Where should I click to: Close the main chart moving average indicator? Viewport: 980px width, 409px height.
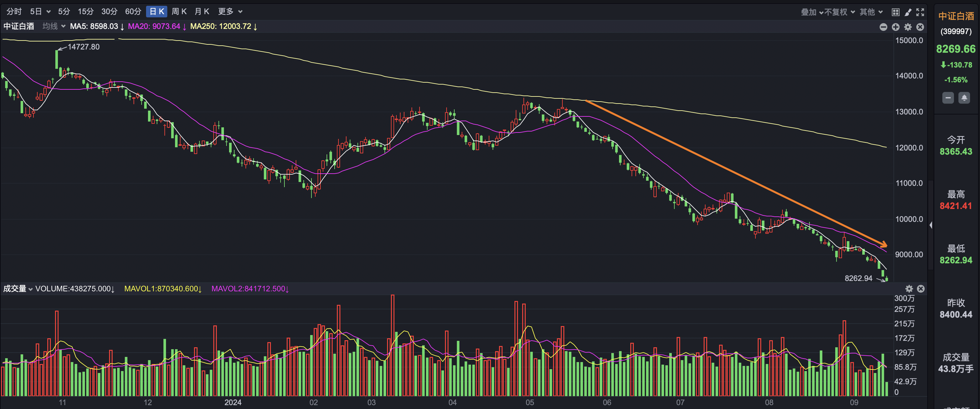920,27
